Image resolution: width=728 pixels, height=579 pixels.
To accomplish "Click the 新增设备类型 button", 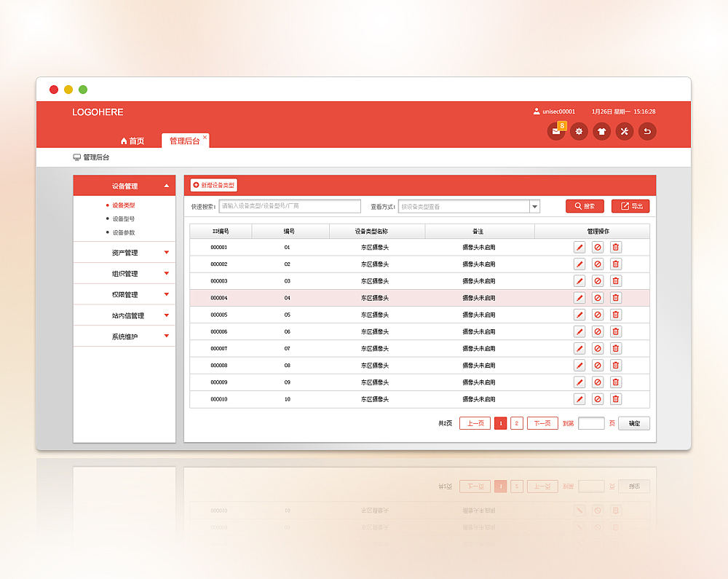I will 213,185.
